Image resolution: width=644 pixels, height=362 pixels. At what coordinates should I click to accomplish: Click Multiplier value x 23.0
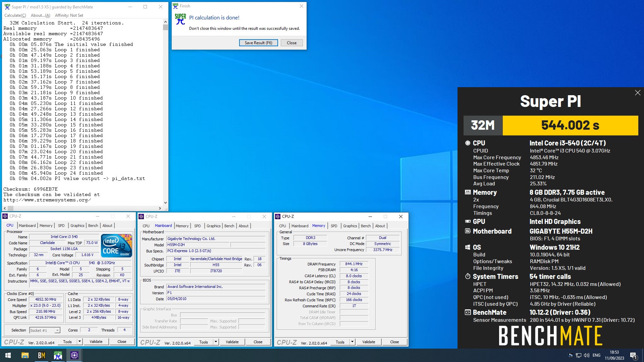[46, 306]
